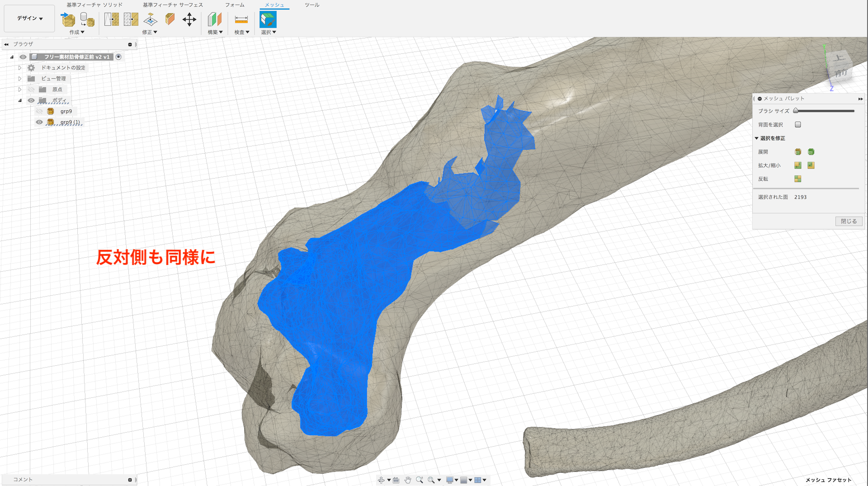
Task: Click the 反転 invert selection icon
Action: click(x=798, y=179)
